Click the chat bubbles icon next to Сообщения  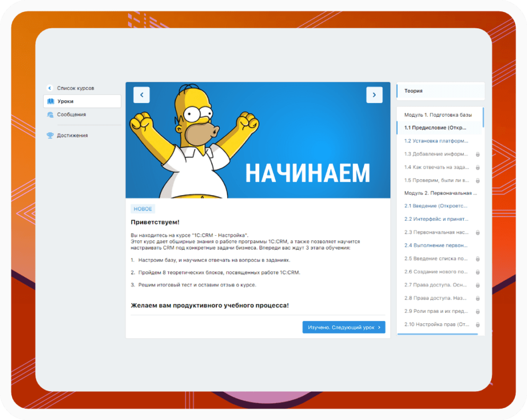[x=50, y=115]
